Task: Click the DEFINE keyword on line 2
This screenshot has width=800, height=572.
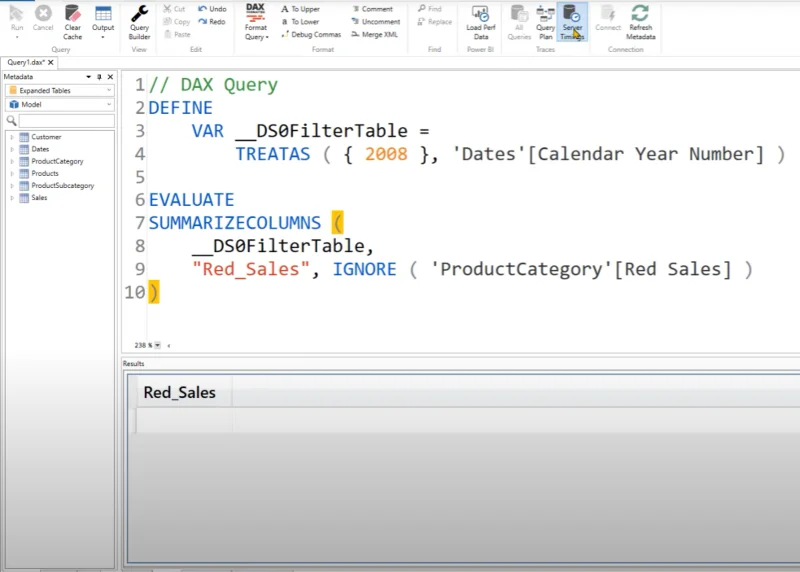Action: pos(181,108)
